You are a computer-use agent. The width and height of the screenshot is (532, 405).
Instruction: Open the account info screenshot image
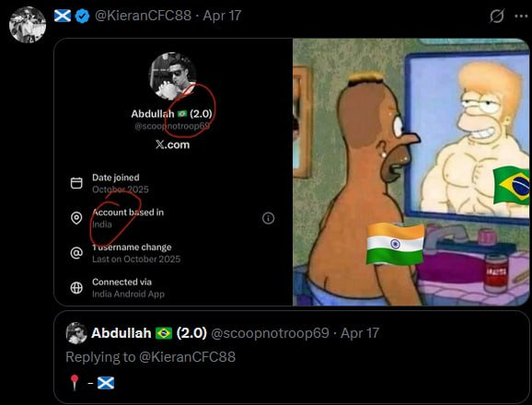(x=173, y=172)
